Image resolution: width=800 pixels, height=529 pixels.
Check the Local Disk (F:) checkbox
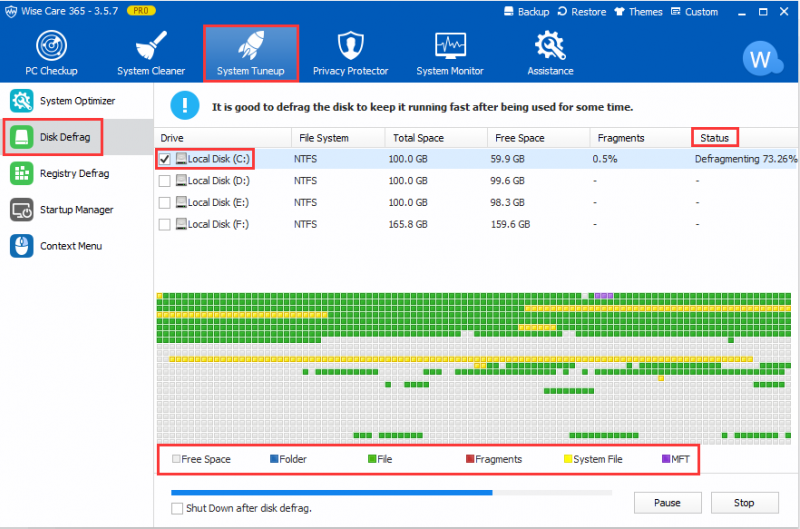[164, 224]
